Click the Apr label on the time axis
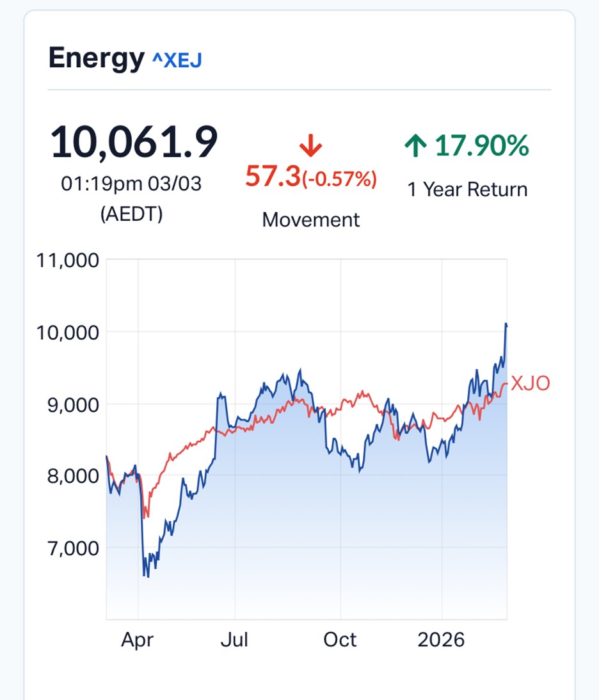Viewport: 599px width, 700px height. coord(138,640)
